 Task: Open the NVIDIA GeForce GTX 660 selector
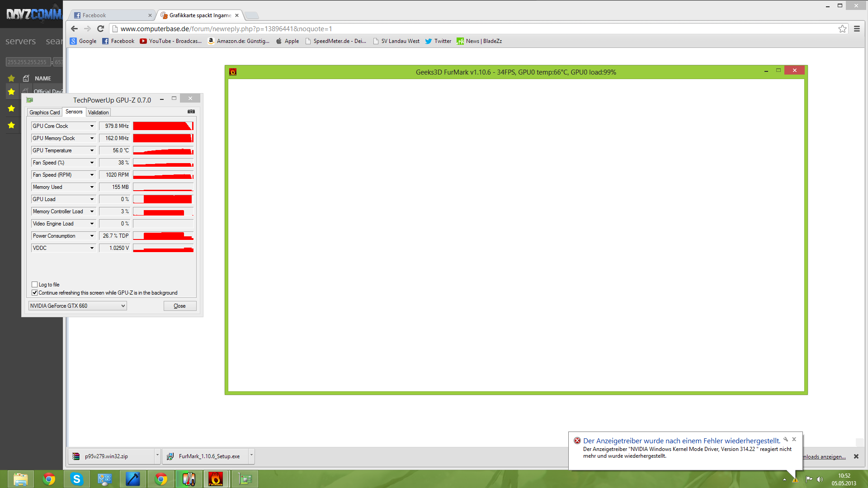click(x=77, y=306)
